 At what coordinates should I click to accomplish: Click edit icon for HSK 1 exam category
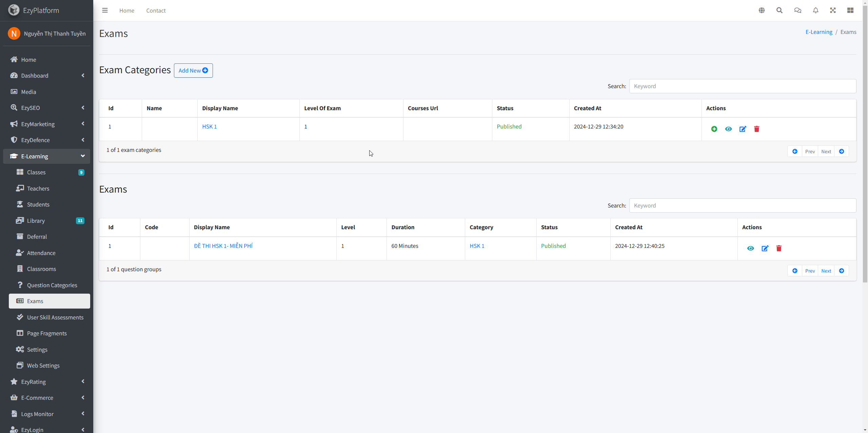(x=743, y=129)
